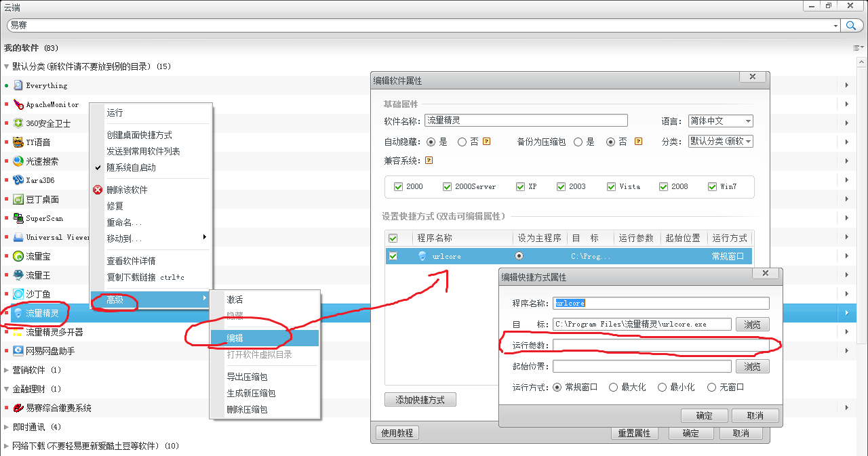Click help icon next to 兼容系统
The height and width of the screenshot is (456, 868).
point(429,161)
